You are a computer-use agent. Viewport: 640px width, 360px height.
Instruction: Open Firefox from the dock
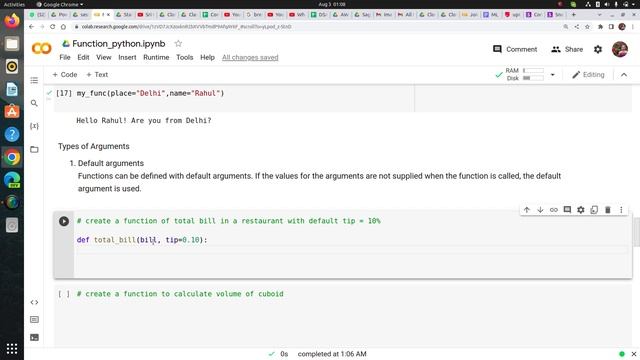(12, 21)
